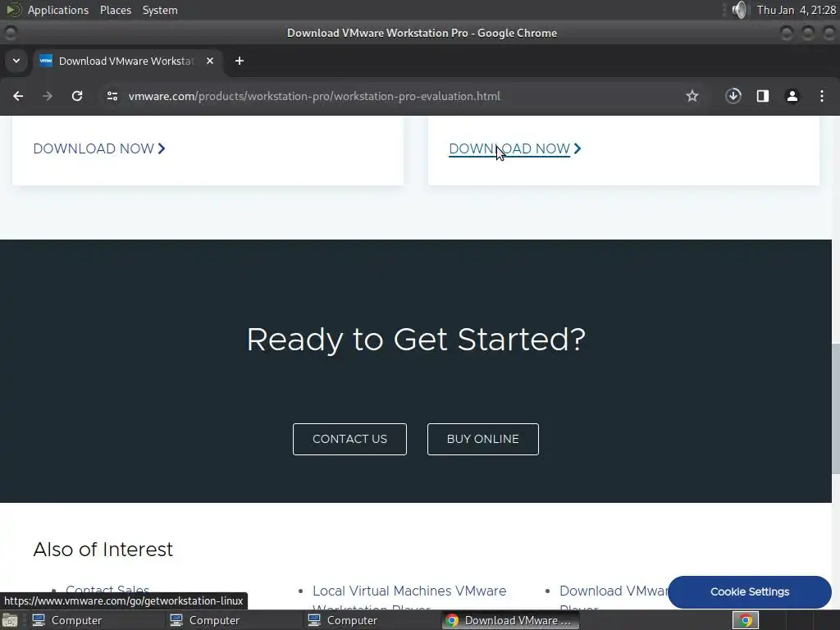Click right underlined DOWNLOAD NOW link
840x630 pixels.
509,148
